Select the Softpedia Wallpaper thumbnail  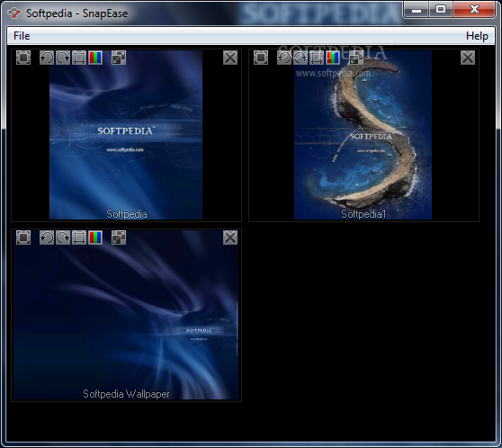126,315
